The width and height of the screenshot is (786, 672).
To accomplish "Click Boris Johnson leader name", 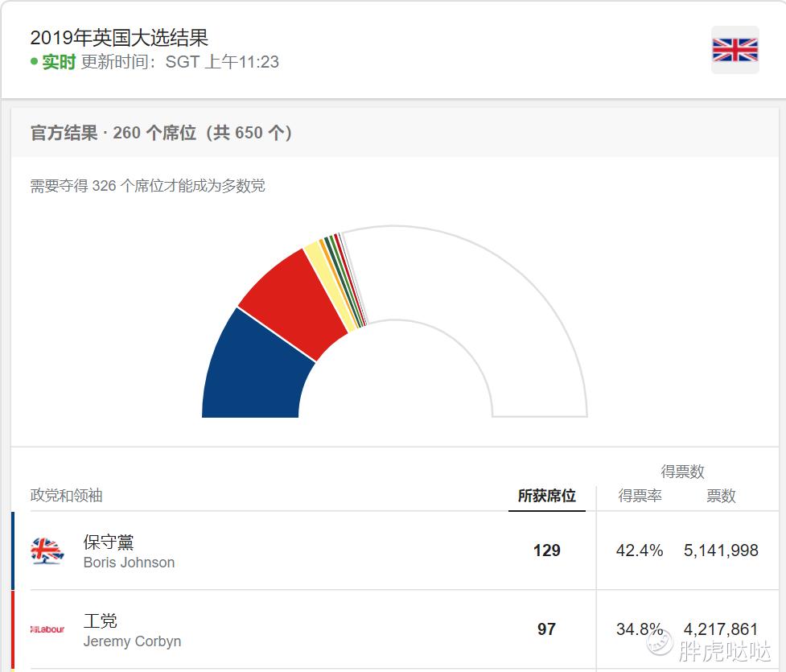I will [129, 563].
